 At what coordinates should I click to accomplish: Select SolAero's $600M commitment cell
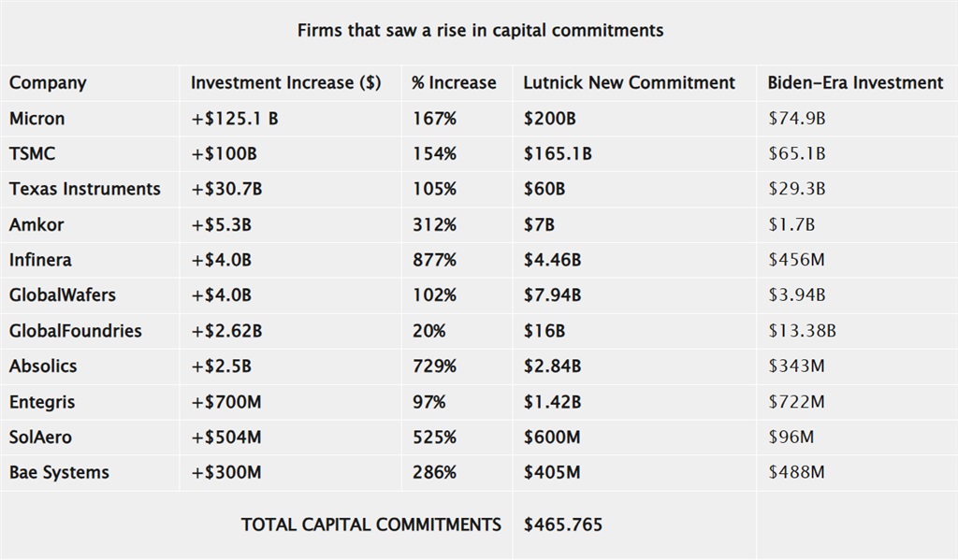(x=552, y=438)
